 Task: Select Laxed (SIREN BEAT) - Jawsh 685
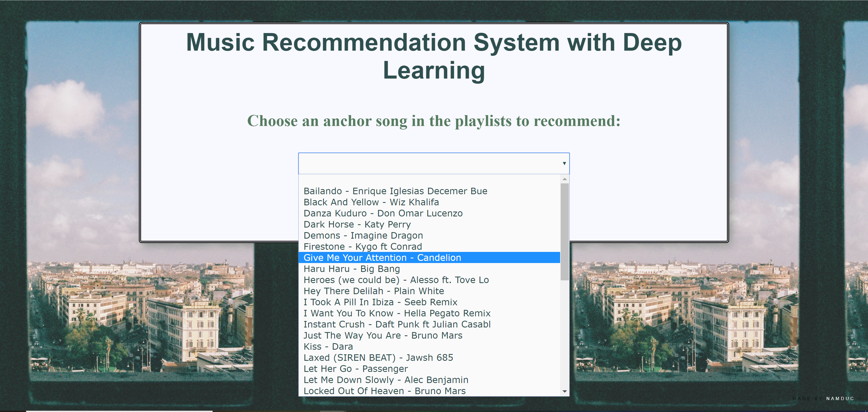point(378,358)
